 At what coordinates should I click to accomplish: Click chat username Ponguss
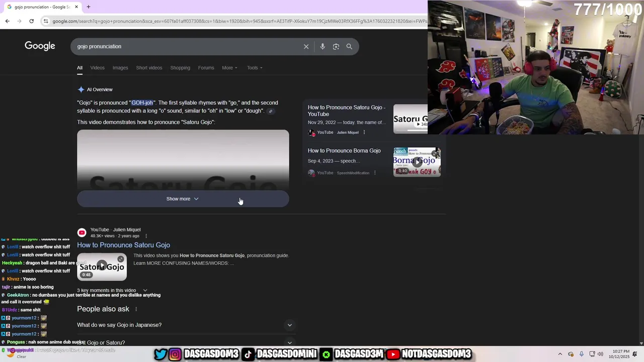17,342
